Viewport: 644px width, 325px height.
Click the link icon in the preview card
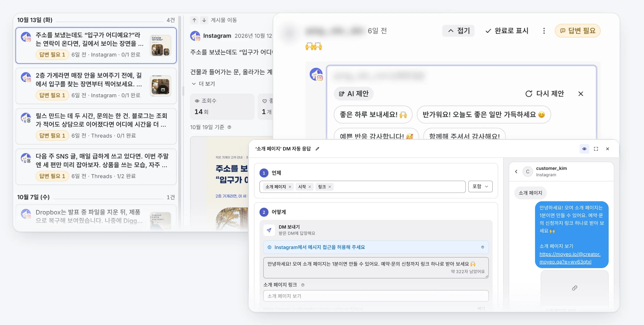tap(574, 288)
